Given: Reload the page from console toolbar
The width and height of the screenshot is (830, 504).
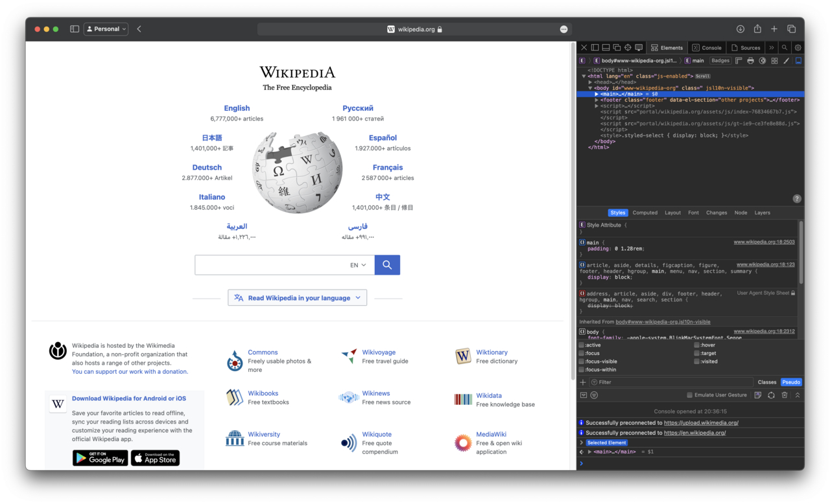Looking at the screenshot, I should pos(771,395).
